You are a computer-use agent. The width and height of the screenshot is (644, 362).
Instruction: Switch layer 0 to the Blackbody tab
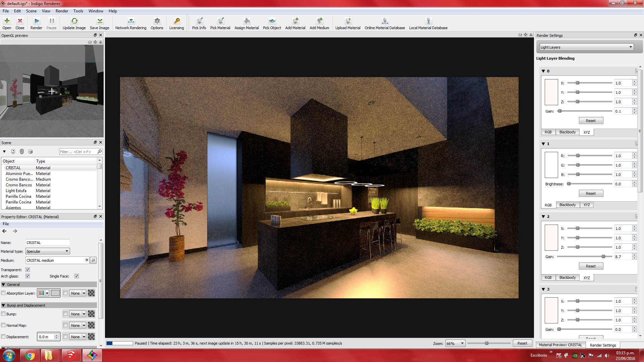(x=567, y=132)
